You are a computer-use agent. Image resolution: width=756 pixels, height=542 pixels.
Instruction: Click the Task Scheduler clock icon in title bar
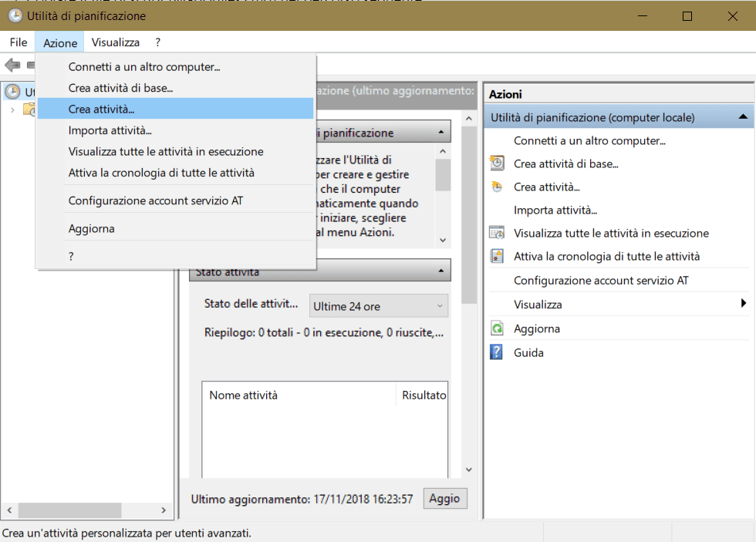(14, 15)
